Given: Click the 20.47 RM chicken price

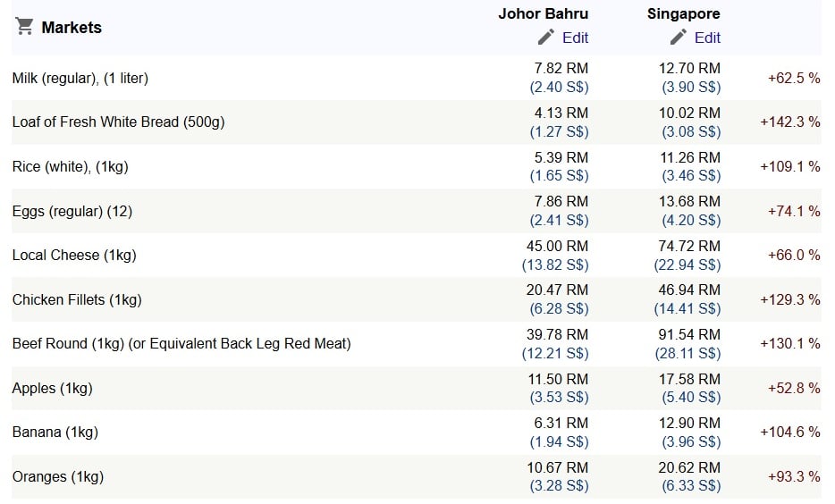Looking at the screenshot, I should (x=557, y=290).
